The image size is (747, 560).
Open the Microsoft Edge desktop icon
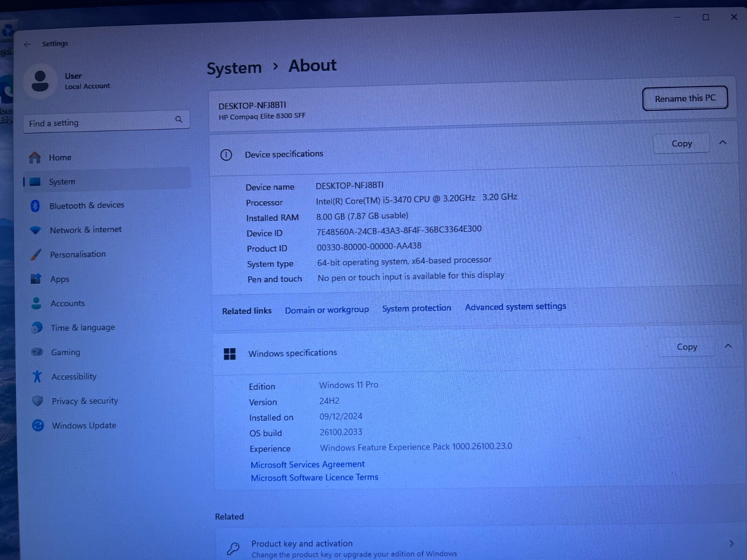point(6,98)
